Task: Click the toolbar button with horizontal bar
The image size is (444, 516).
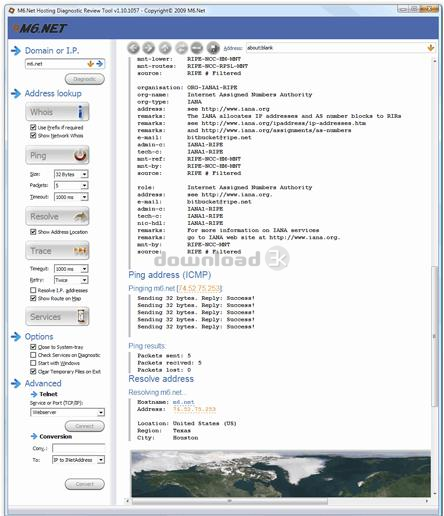Action: (x=197, y=48)
